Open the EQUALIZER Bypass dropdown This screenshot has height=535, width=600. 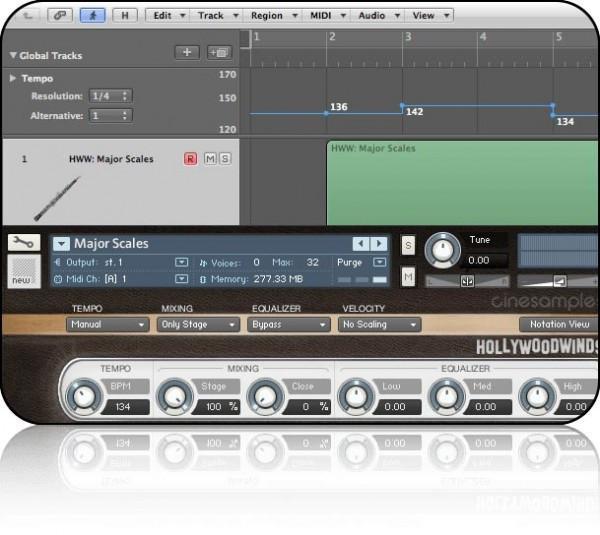(x=289, y=325)
